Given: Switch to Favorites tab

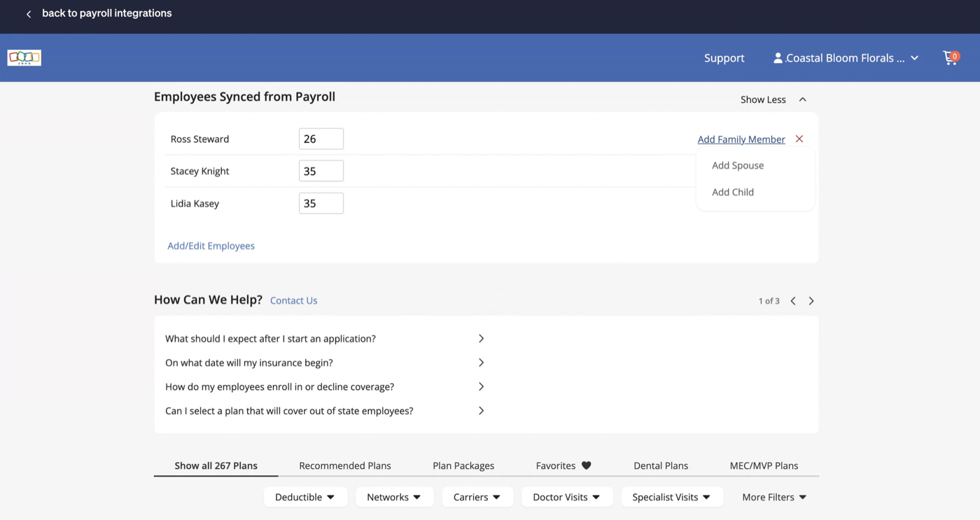Looking at the screenshot, I should [563, 465].
